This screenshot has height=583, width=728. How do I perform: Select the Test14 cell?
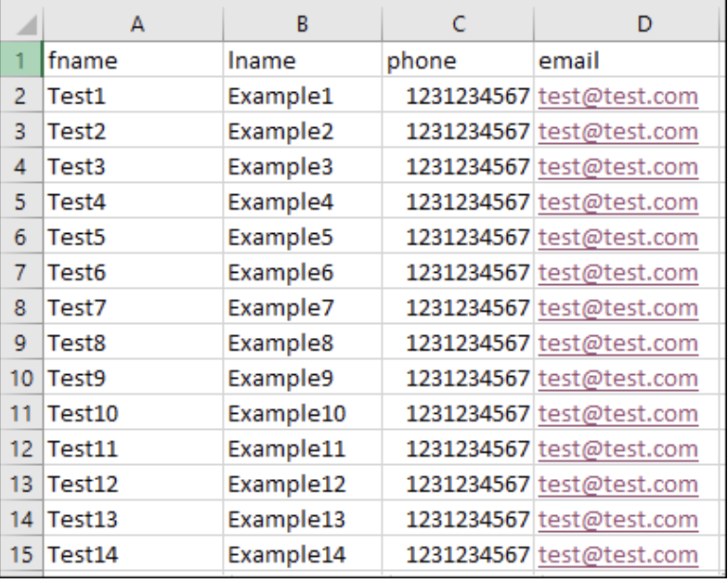click(x=134, y=554)
